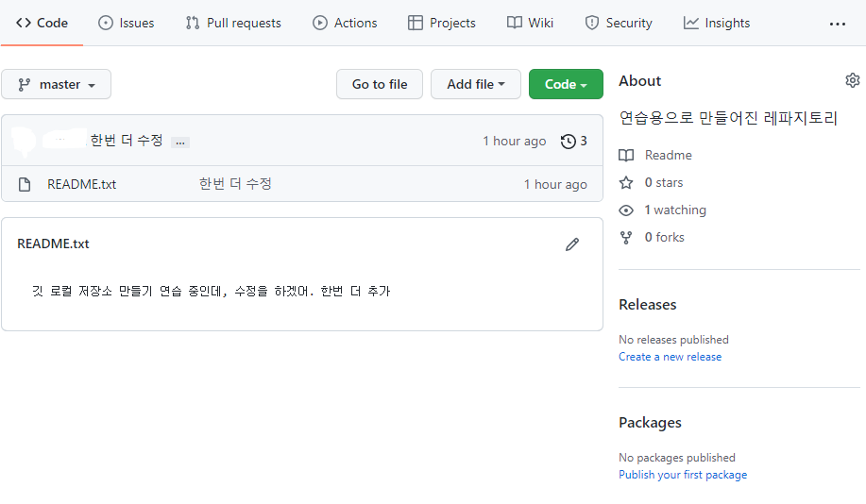Expand commit details ellipsis button
Viewport: 866px width, 504px height.
[x=180, y=142]
